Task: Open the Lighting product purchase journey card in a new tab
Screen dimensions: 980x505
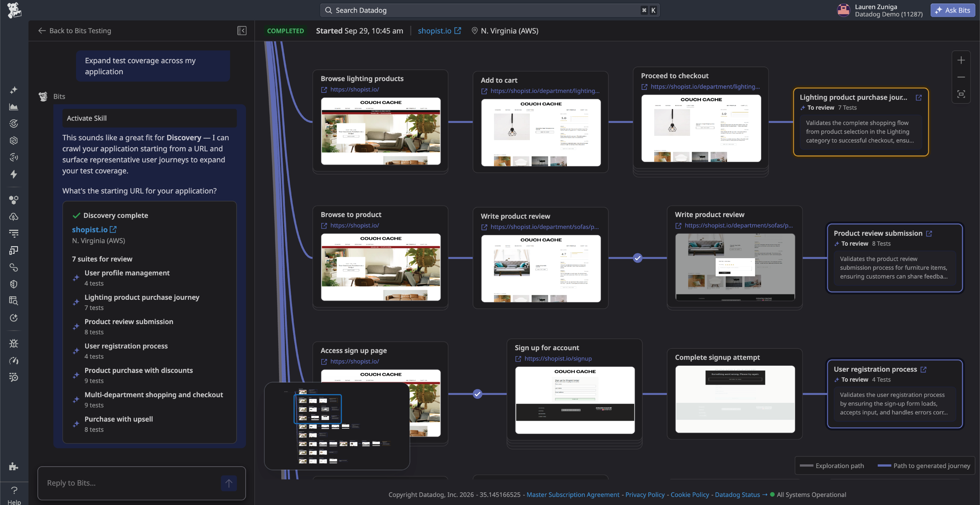Action: pyautogui.click(x=919, y=97)
